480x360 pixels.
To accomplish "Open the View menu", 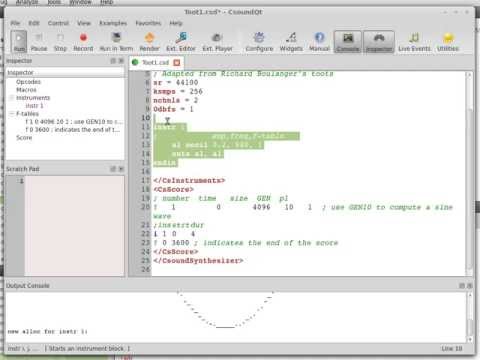I will pyautogui.click(x=84, y=23).
